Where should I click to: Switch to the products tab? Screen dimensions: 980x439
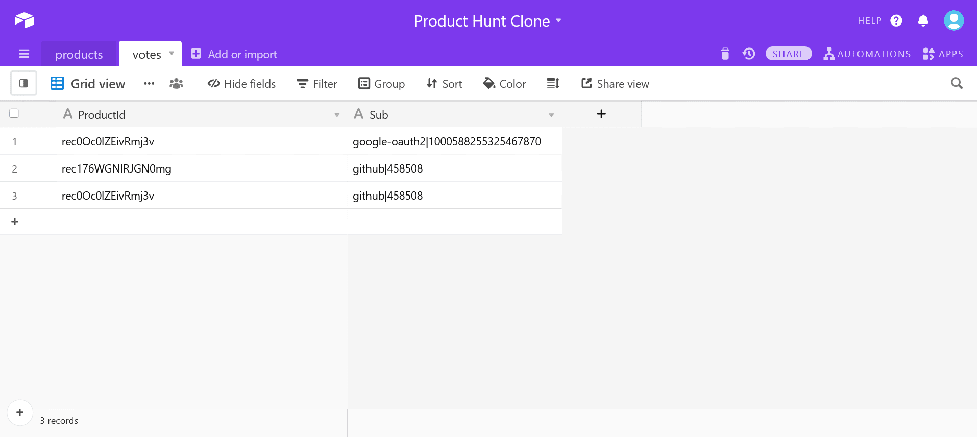(79, 54)
